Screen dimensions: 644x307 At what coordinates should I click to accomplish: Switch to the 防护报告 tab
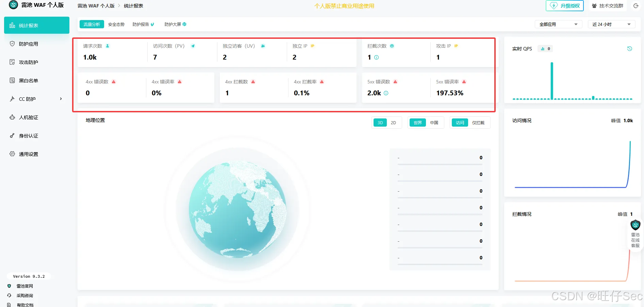[x=143, y=24]
